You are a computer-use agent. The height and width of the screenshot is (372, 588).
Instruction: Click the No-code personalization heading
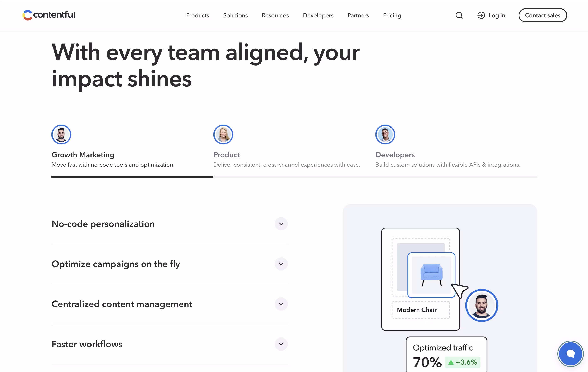click(103, 224)
